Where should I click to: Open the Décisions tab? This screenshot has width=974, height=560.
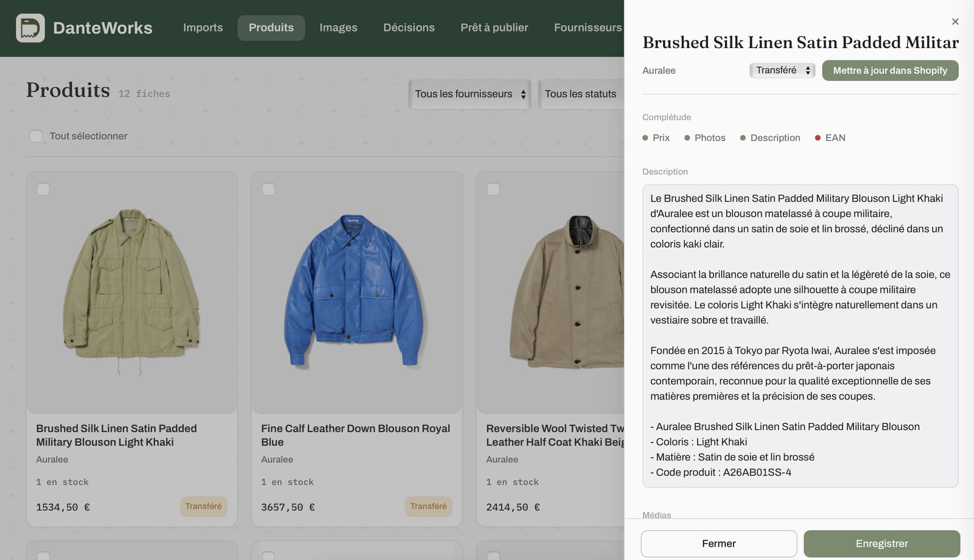(x=409, y=28)
